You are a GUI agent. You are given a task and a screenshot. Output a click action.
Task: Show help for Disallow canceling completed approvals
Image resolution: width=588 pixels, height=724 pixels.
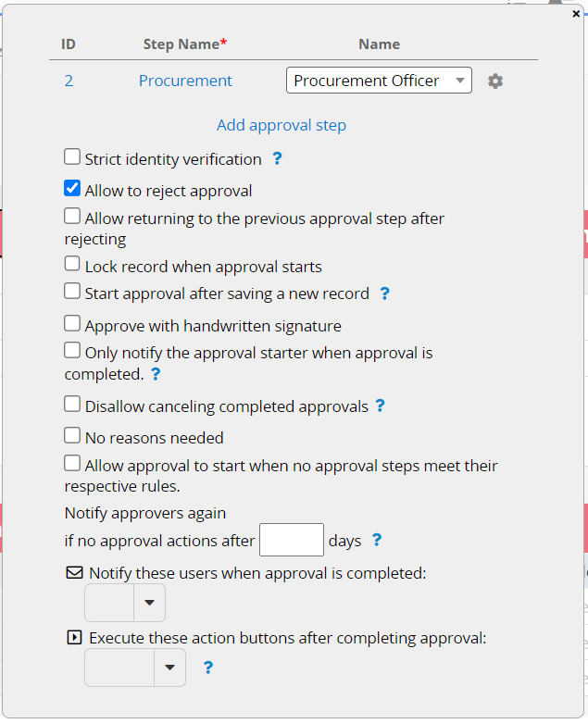tap(381, 406)
